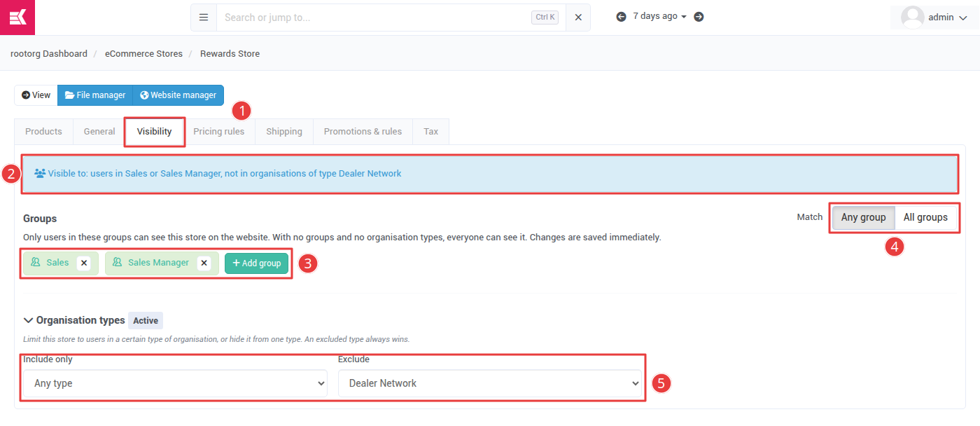
Task: Remove the Sales group via its X
Action: pos(84,263)
